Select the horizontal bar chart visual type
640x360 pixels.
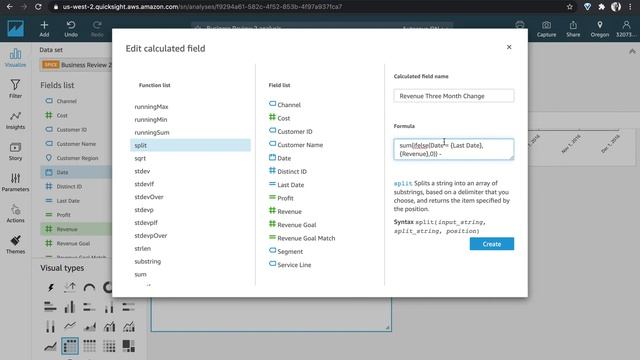[x=50, y=307]
